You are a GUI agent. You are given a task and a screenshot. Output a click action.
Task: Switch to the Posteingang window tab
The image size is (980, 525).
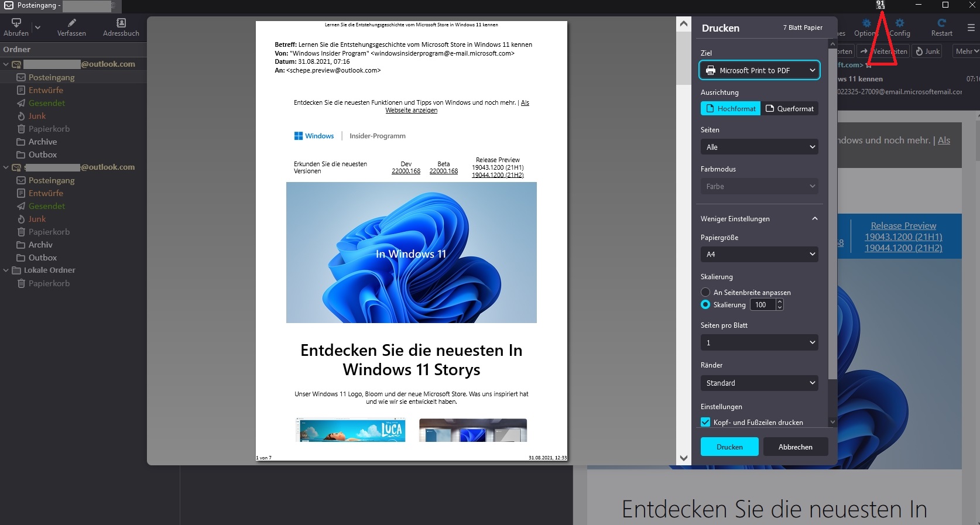61,6
